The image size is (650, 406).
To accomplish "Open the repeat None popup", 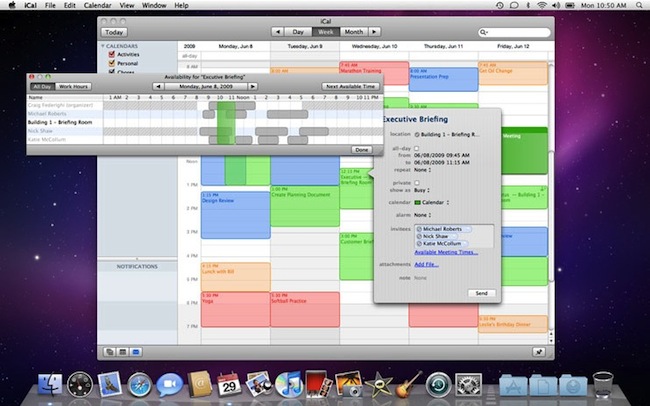I will [x=422, y=170].
